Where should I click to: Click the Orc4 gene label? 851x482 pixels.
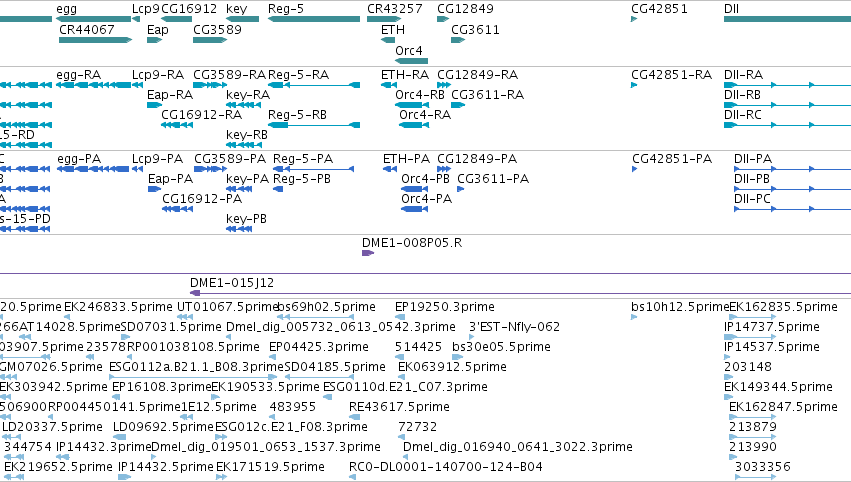tap(409, 50)
